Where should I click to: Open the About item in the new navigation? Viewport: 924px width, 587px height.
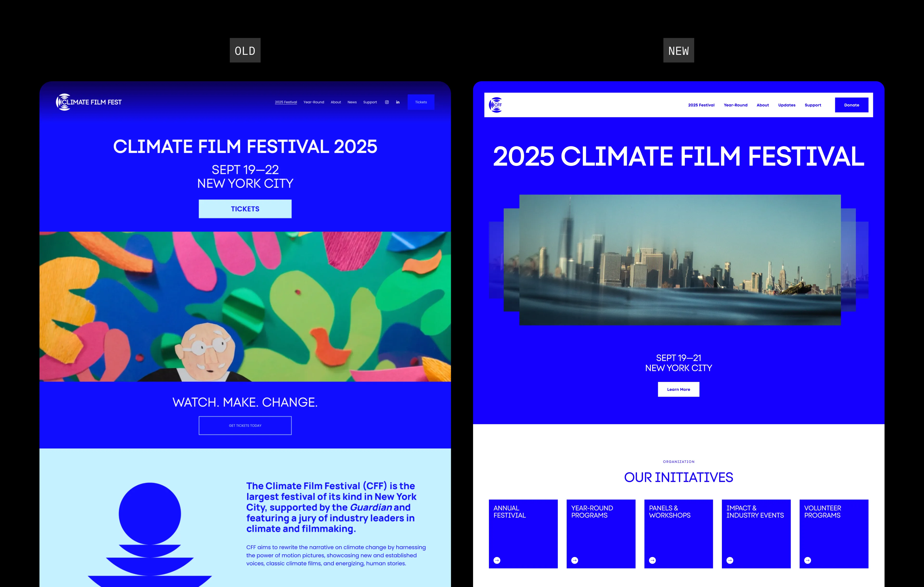(763, 105)
